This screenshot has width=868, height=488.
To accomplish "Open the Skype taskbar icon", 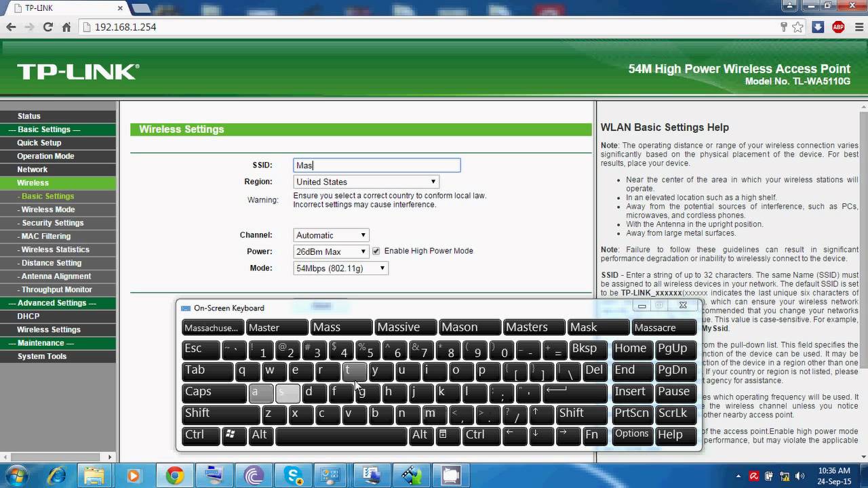I will 294,476.
